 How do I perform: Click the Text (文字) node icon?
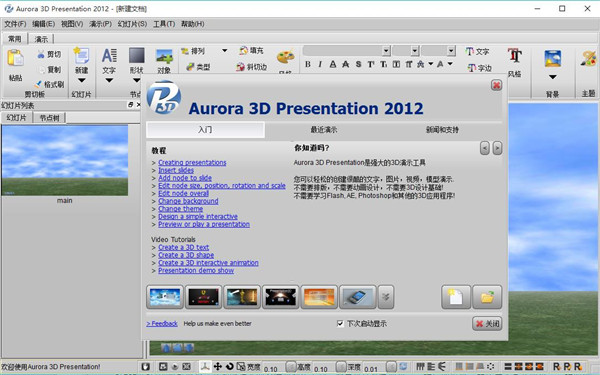[x=109, y=56]
